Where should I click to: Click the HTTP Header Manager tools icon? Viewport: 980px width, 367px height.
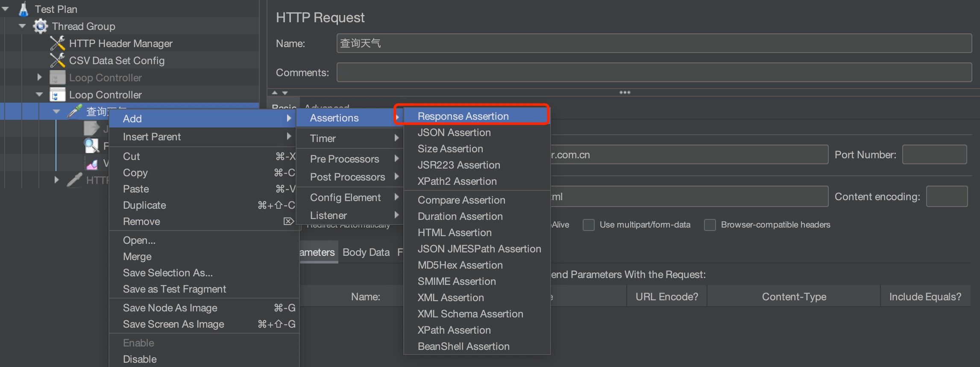(58, 43)
